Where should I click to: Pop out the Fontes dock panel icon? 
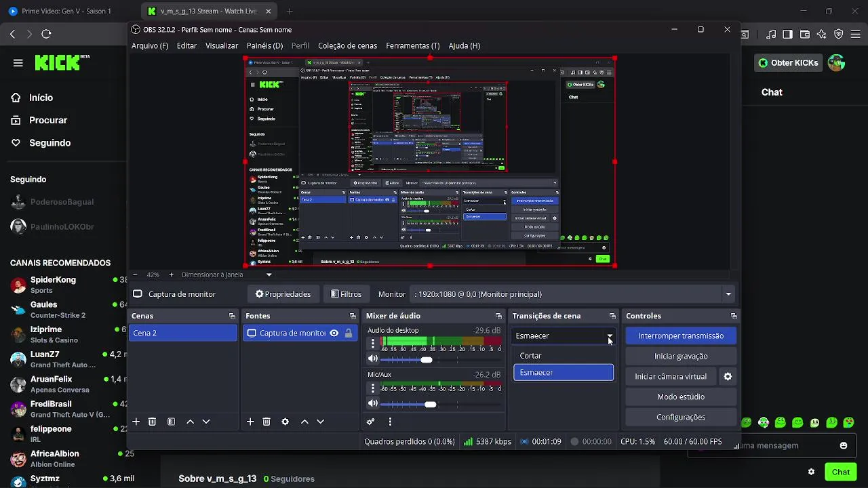(353, 316)
